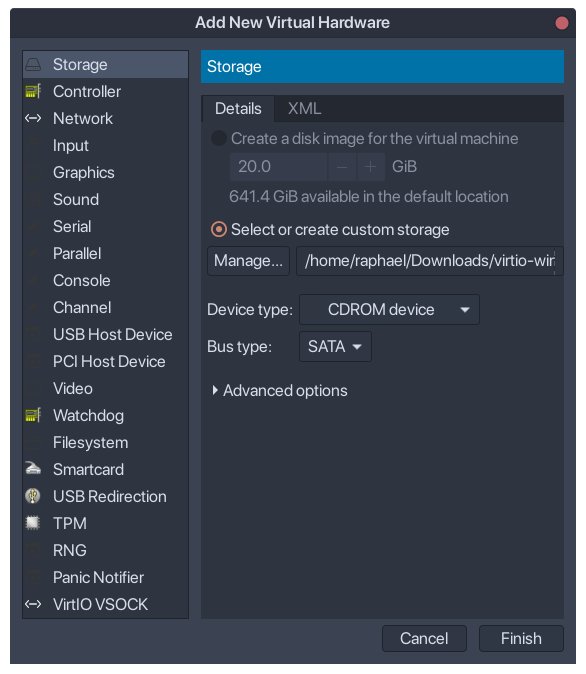Screen dimensions: 586x674
Task: Select the 'Create a disk image' radio button
Action: click(x=218, y=138)
